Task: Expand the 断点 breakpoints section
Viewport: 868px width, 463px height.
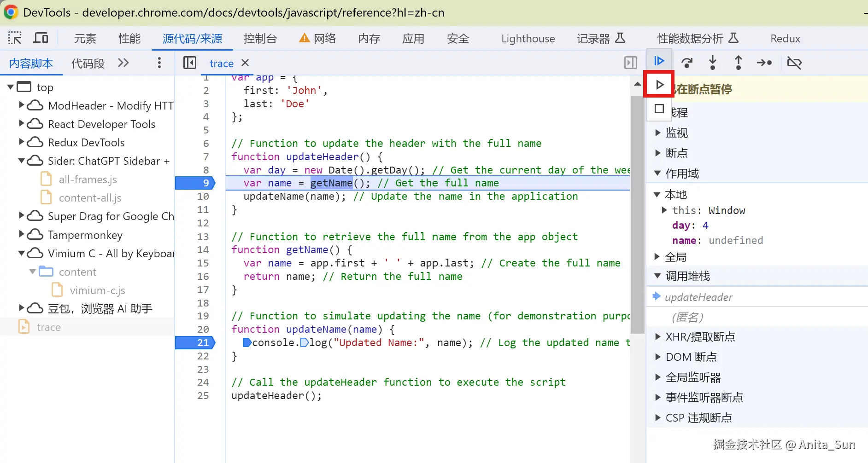Action: (x=657, y=153)
